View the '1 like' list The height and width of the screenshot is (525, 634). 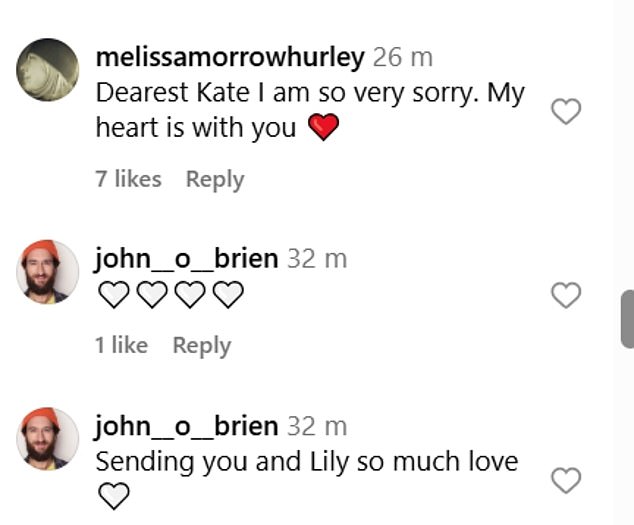(x=121, y=345)
